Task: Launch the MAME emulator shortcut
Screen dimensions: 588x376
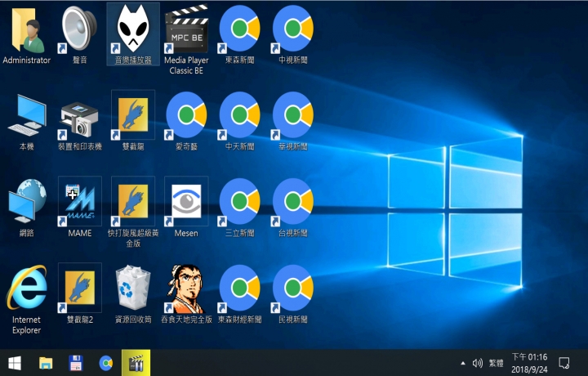Action: coord(79,202)
